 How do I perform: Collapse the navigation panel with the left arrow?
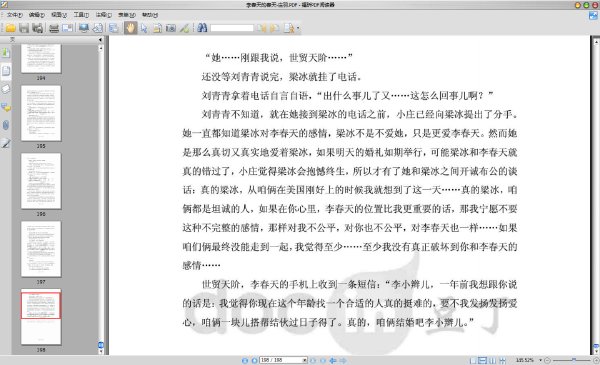click(x=100, y=39)
